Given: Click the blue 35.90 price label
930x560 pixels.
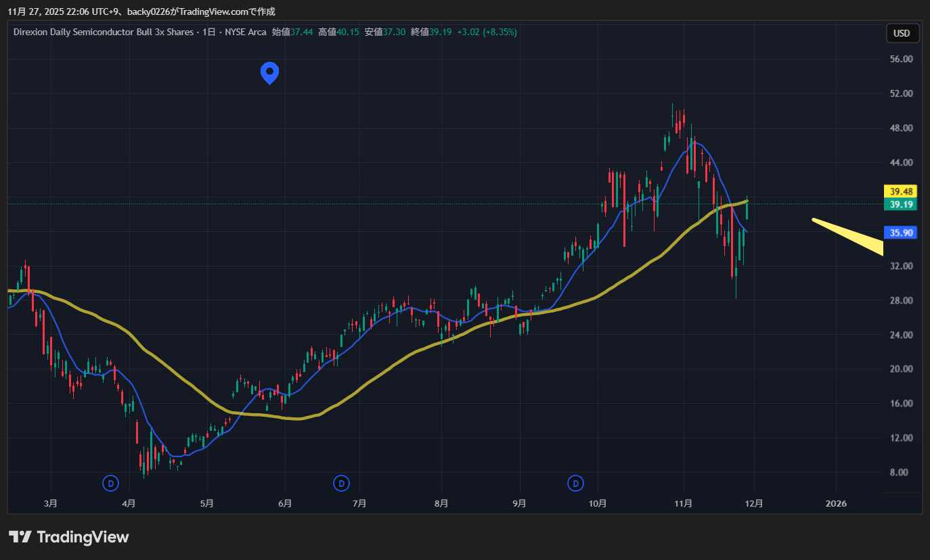Looking at the screenshot, I should (x=901, y=233).
